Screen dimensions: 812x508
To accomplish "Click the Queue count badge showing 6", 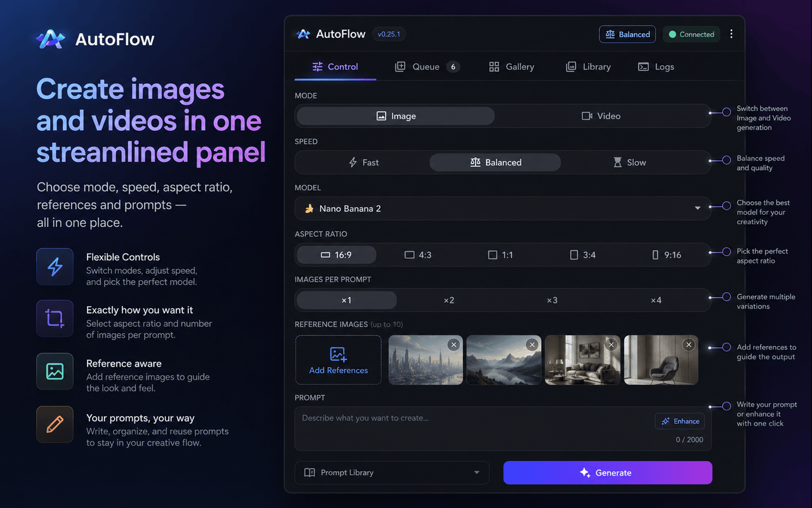I will click(453, 67).
